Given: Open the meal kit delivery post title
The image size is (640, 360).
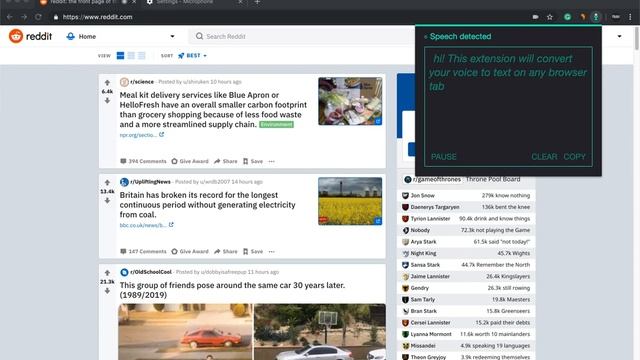Looking at the screenshot, I should [213, 109].
